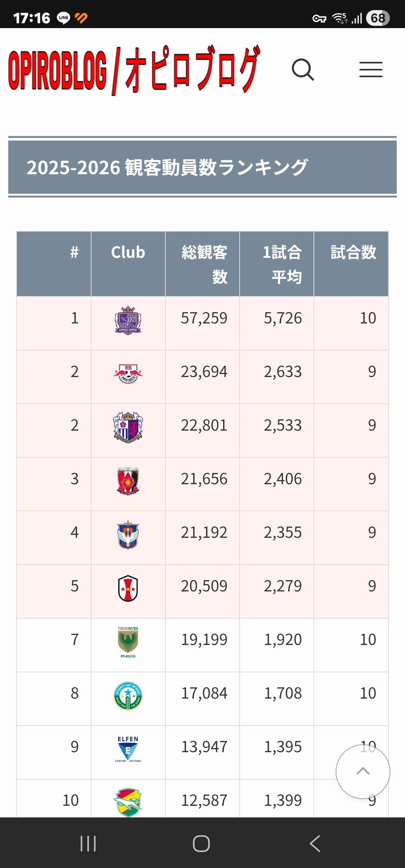405x868 pixels.
Task: Tap the Albirex Niigata club crest
Action: (128, 535)
